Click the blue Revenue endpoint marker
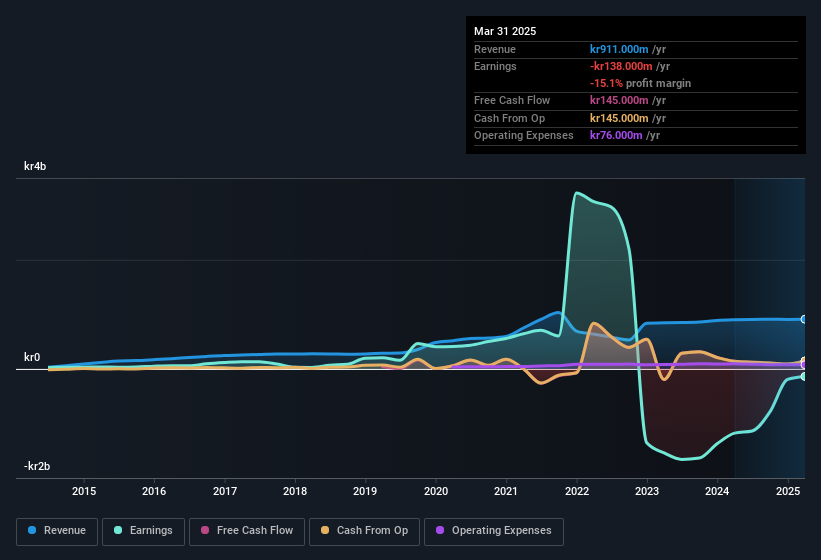The image size is (821, 560). (x=804, y=319)
